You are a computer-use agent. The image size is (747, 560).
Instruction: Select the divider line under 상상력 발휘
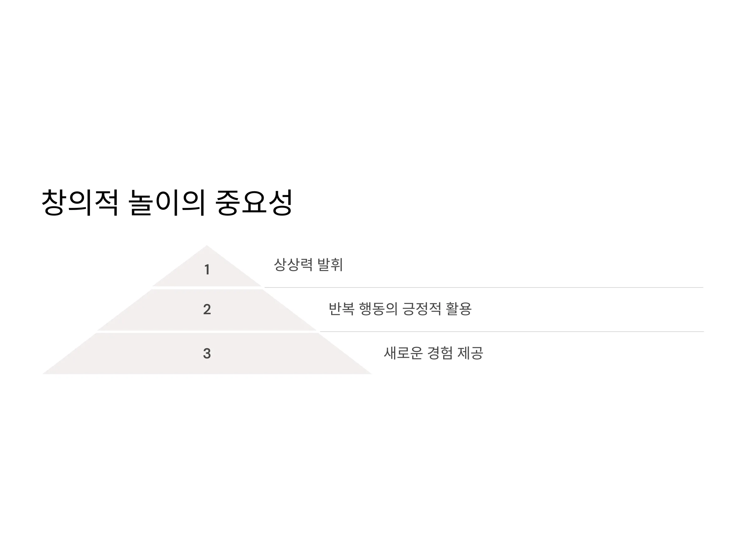pos(484,287)
